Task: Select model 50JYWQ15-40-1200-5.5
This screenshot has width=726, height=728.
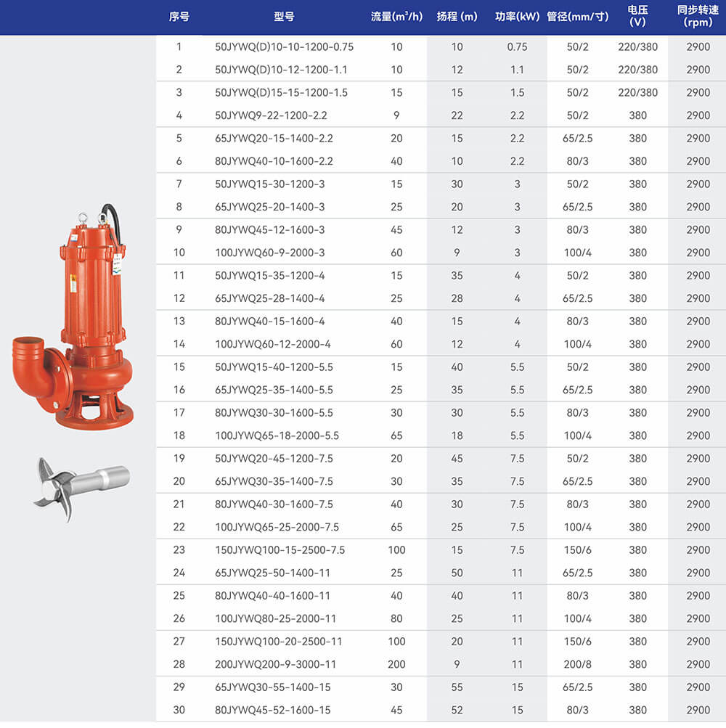Action: (x=274, y=367)
